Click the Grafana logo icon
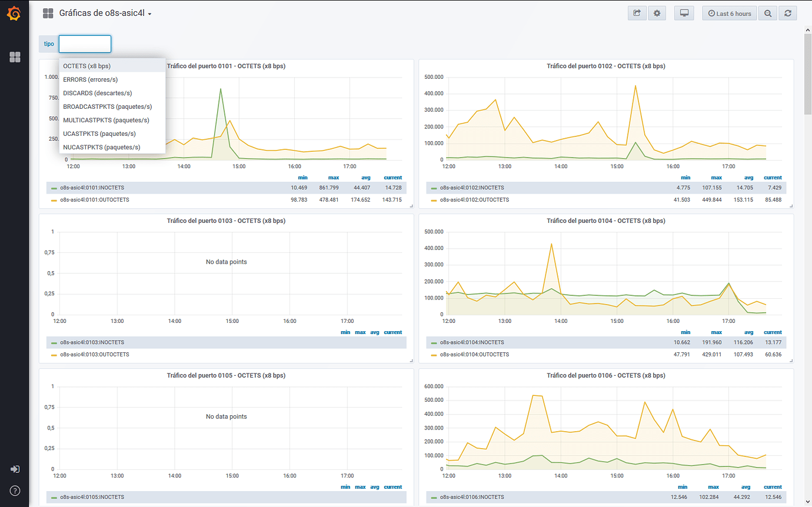812x507 pixels. point(14,13)
